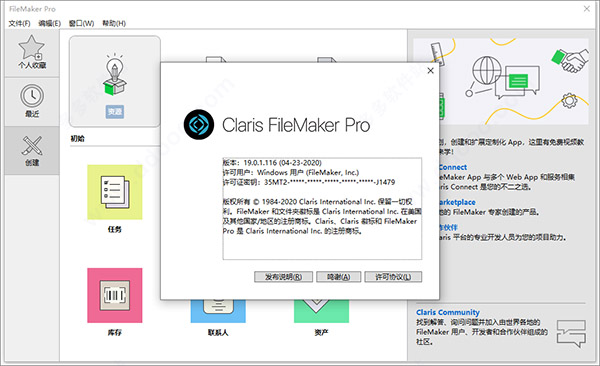This screenshot has width=600, height=366.
Task: Open the Marketplace link in right panel
Action: click(x=458, y=202)
